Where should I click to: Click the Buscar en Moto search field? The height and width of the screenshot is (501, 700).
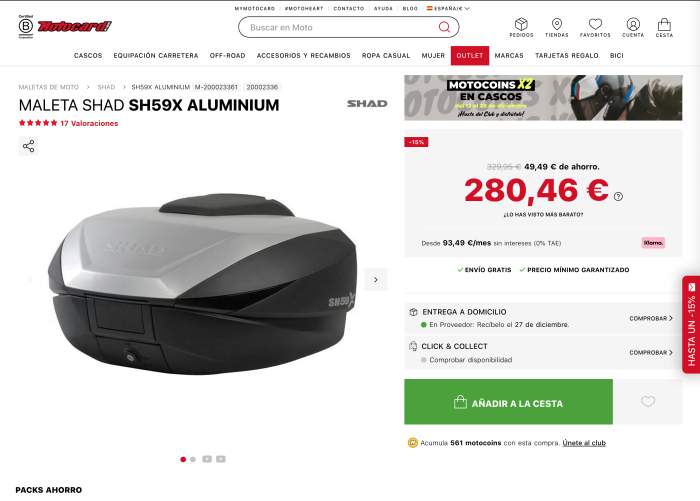(348, 27)
